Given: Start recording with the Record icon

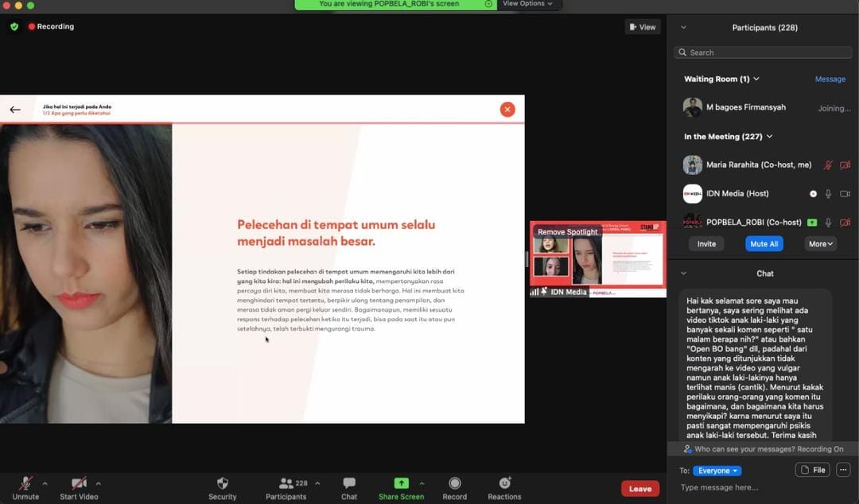Looking at the screenshot, I should [455, 483].
